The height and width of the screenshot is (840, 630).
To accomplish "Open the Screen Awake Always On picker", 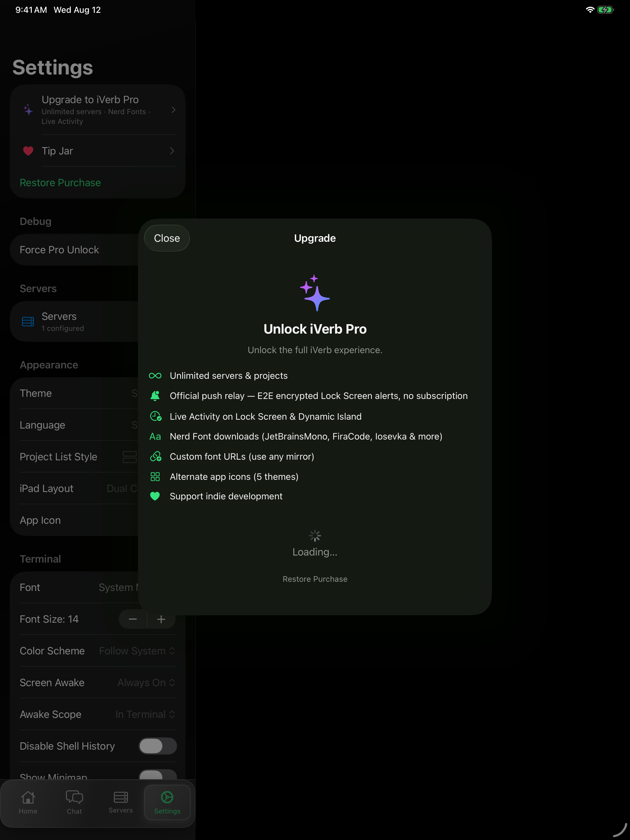I will pyautogui.click(x=146, y=682).
